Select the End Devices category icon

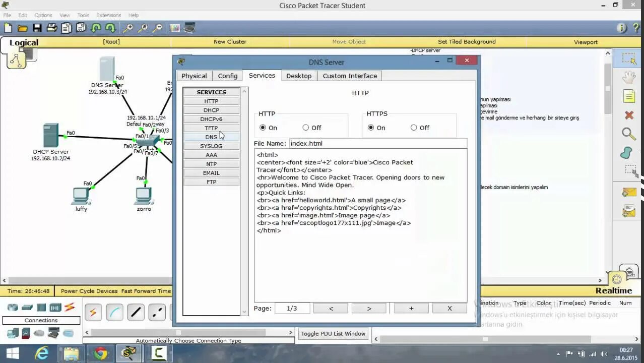click(x=13, y=333)
